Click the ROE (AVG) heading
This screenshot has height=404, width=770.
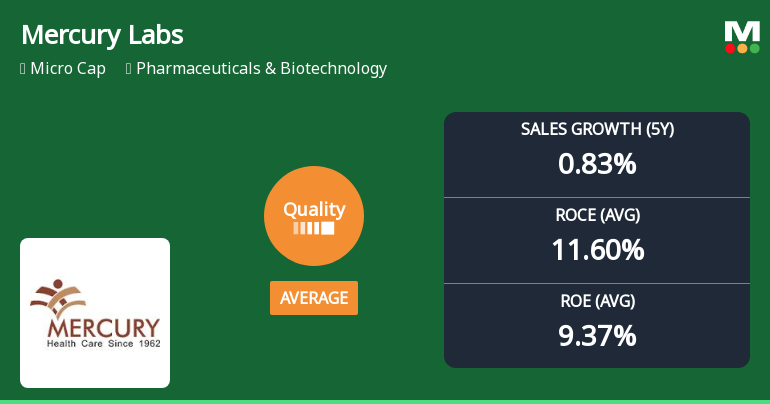point(597,301)
